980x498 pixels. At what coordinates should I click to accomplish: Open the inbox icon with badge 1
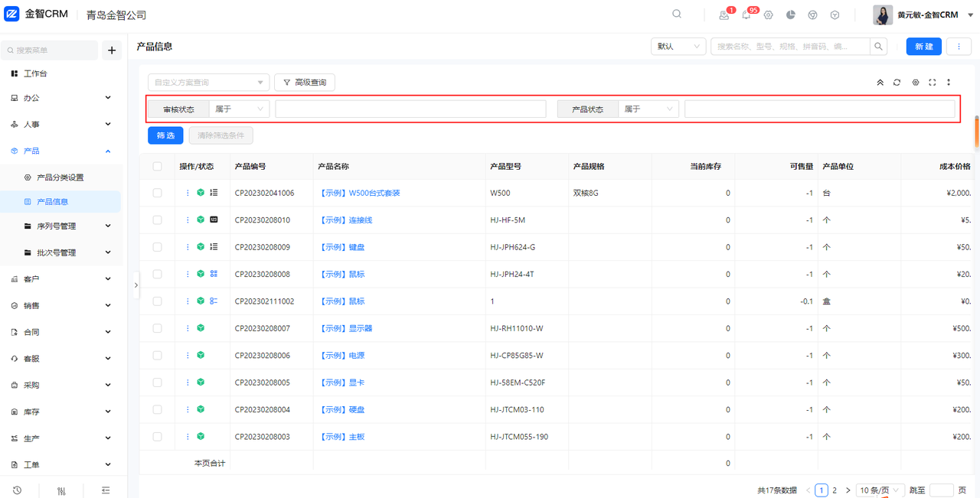(724, 15)
